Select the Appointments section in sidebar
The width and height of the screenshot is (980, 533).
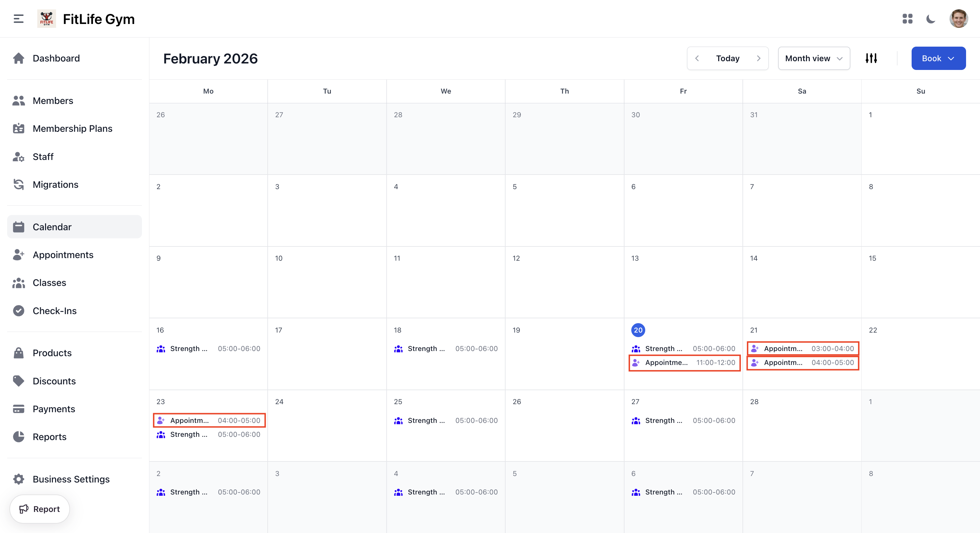(x=63, y=255)
